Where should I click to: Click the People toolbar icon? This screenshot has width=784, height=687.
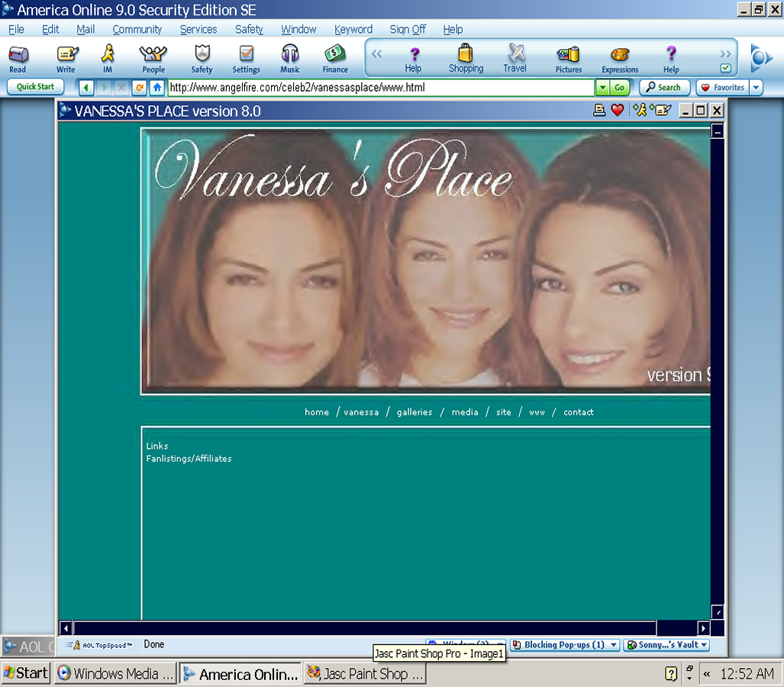tap(153, 59)
